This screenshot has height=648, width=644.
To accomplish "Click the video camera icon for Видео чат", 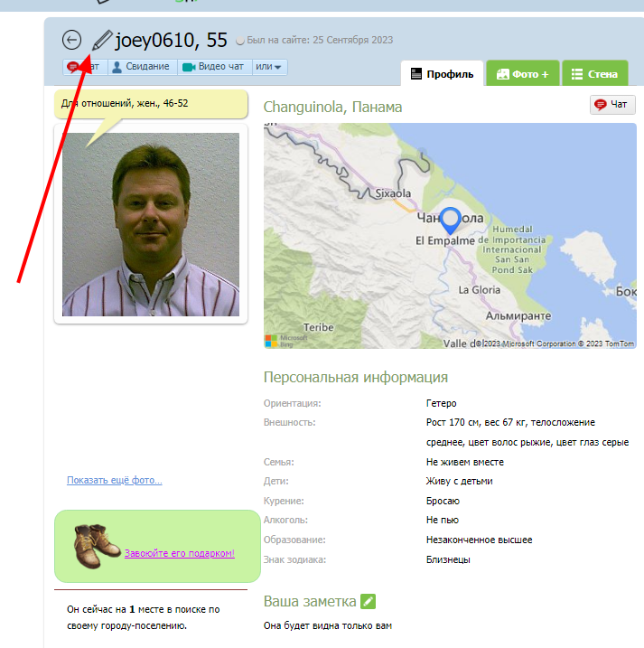I will (189, 67).
